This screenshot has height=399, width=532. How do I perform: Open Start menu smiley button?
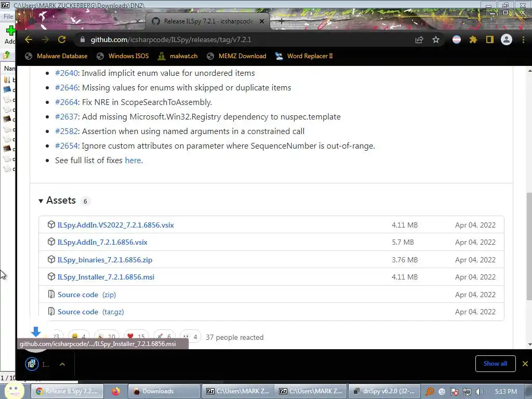pos(14,390)
